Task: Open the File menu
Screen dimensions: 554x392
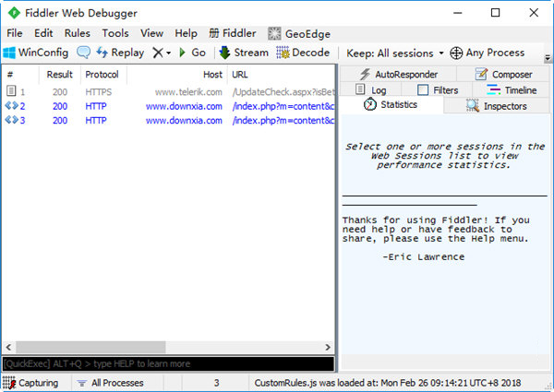Action: 15,33
